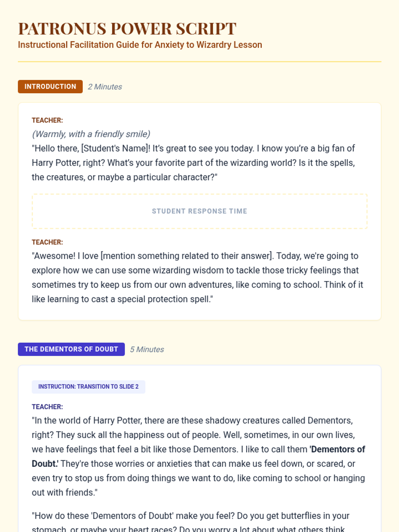
Task: Select The Dementors of Doubt badge
Action: [x=71, y=349]
